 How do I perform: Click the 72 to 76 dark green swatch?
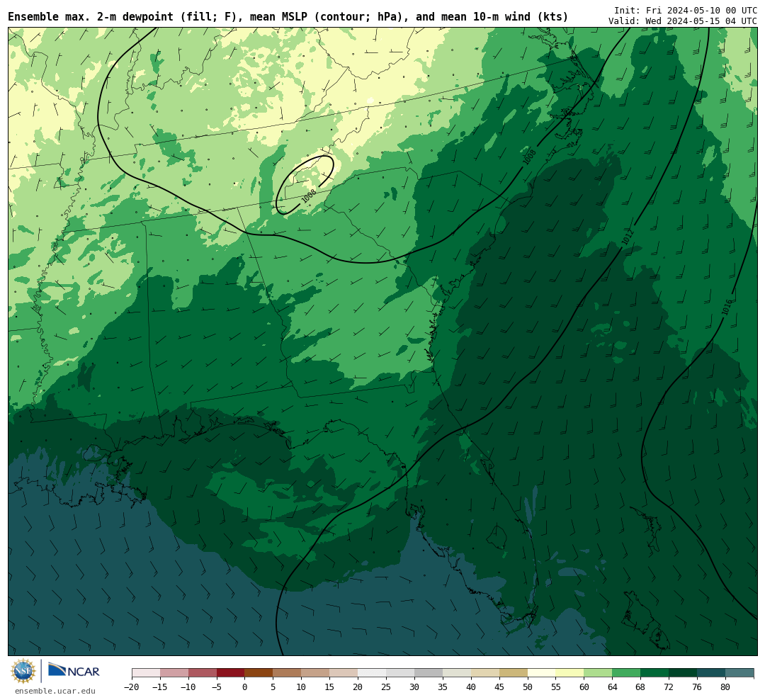pyautogui.click(x=684, y=673)
